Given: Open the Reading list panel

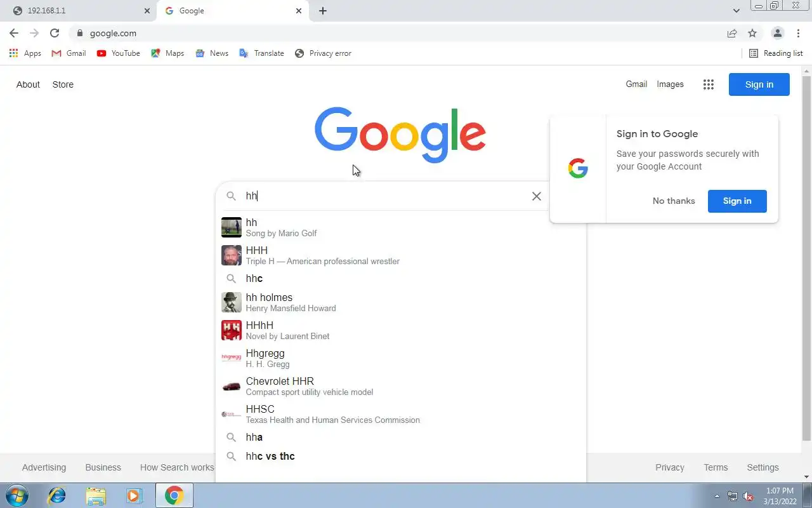Looking at the screenshot, I should point(776,53).
